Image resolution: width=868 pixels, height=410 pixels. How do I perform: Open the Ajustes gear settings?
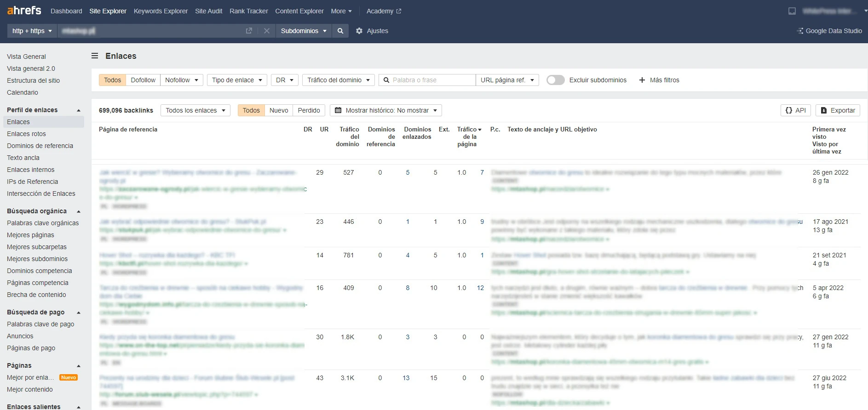click(x=372, y=31)
